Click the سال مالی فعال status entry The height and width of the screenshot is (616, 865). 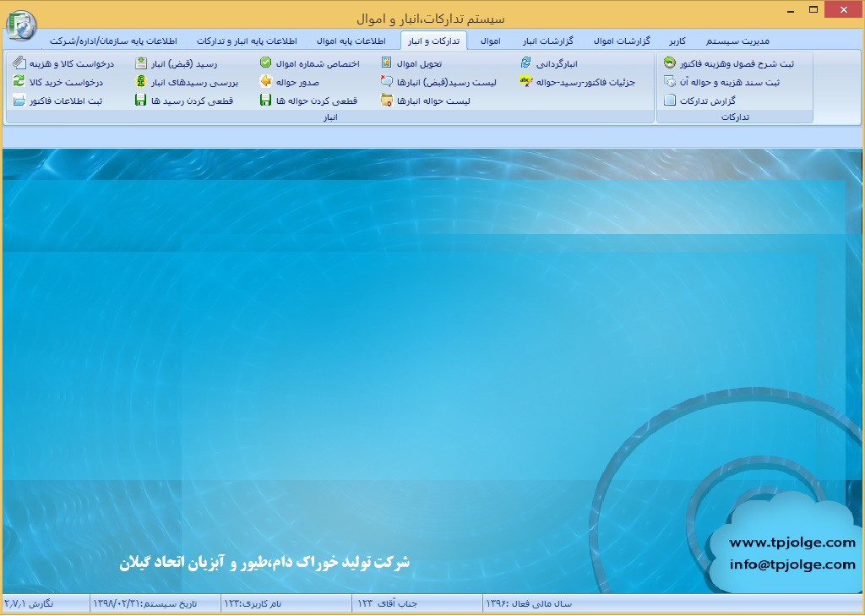tap(529, 603)
